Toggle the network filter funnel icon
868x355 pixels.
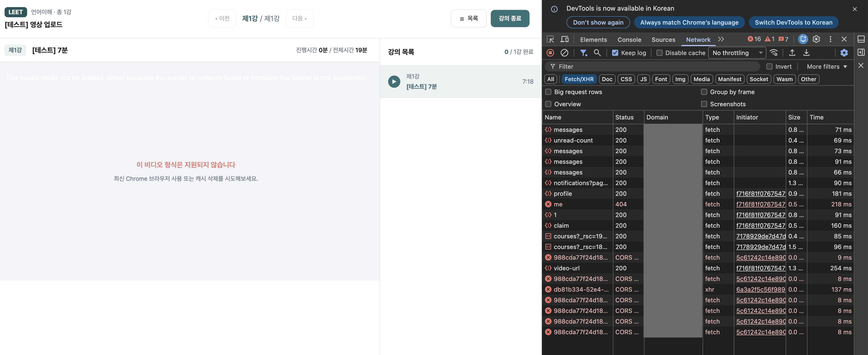[x=583, y=52]
